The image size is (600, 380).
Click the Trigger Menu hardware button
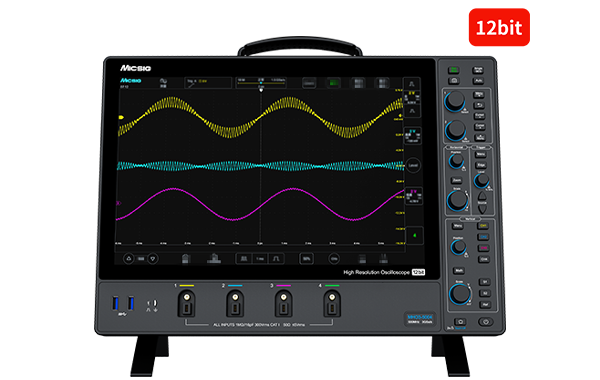pyautogui.click(x=481, y=154)
